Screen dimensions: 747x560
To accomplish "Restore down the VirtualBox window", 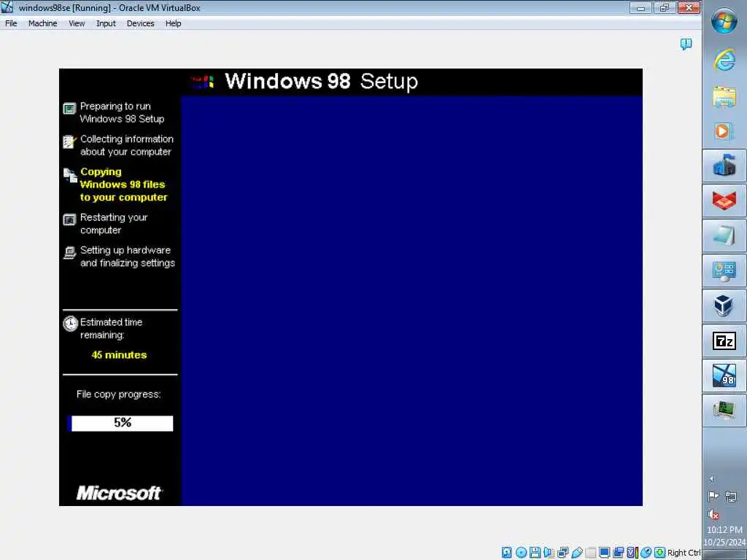I will (665, 7).
